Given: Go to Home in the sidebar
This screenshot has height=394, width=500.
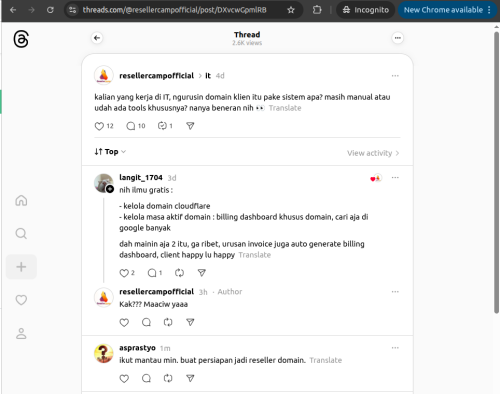Looking at the screenshot, I should (21, 200).
